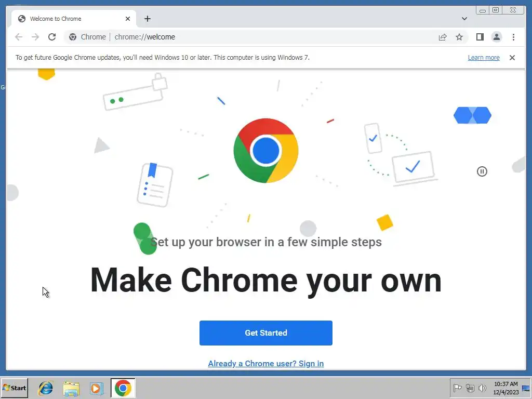
Task: Launch Windows Media Player from taskbar
Action: coord(96,388)
